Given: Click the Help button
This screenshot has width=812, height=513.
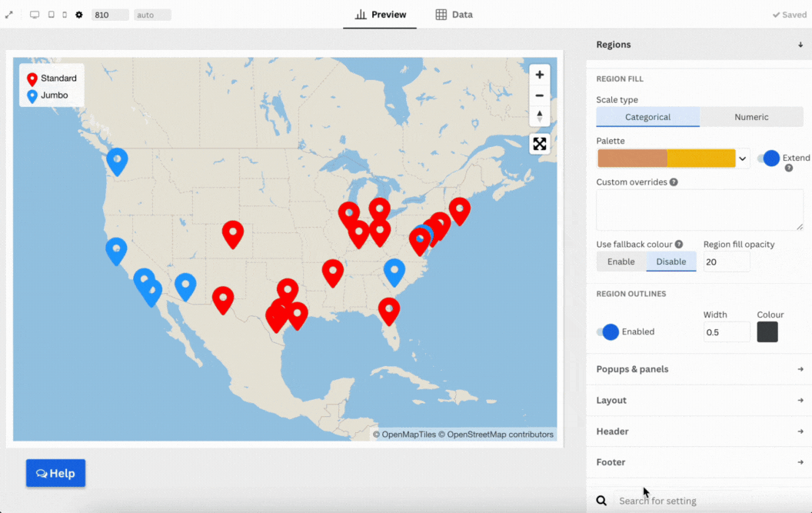Looking at the screenshot, I should [x=55, y=473].
